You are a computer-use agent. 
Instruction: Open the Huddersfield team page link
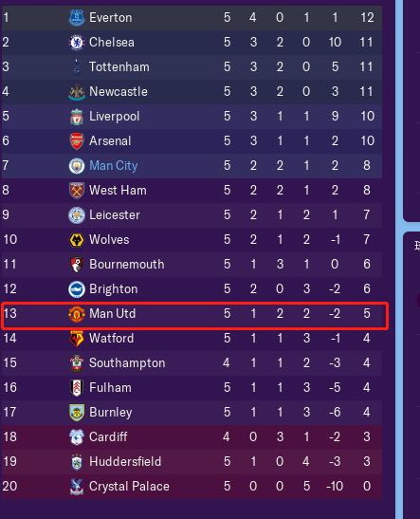click(x=125, y=462)
